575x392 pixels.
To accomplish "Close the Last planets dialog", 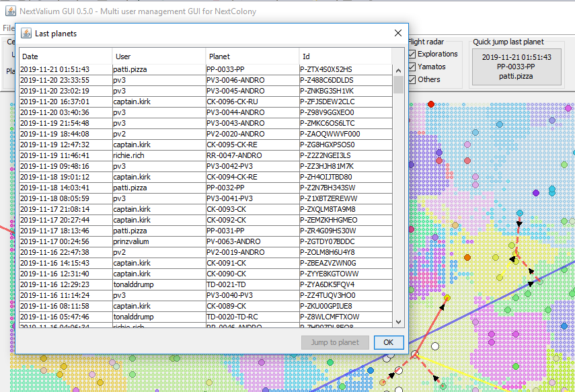I will tap(398, 33).
